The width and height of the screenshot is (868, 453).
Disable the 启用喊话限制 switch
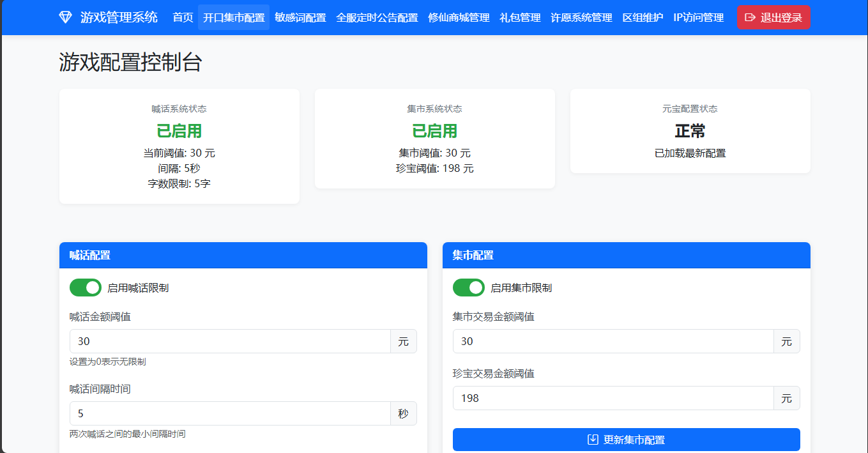(x=86, y=288)
